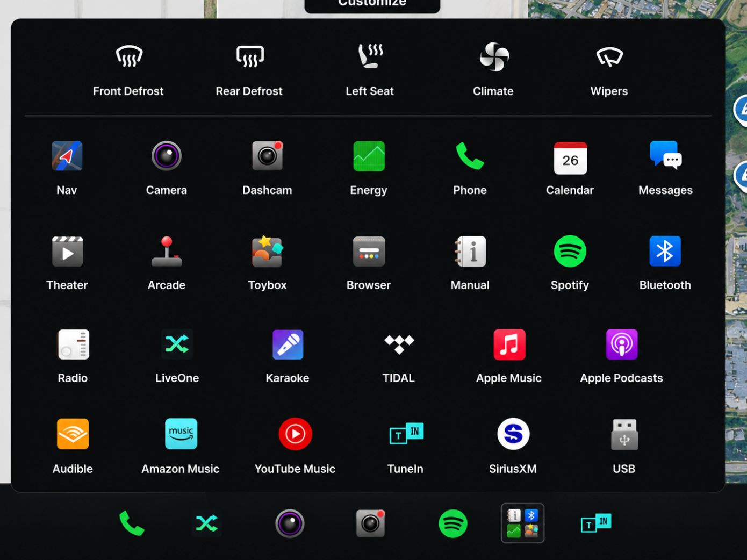Turn on Front Defrost

[128, 70]
